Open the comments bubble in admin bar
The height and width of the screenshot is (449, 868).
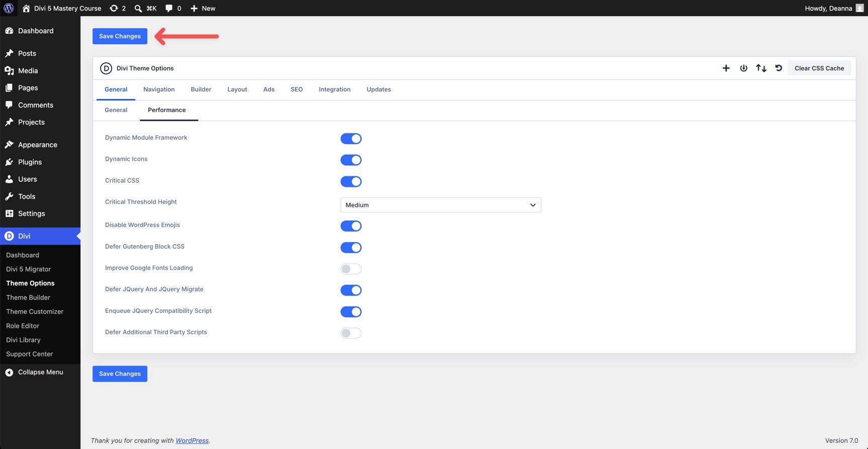tap(169, 8)
